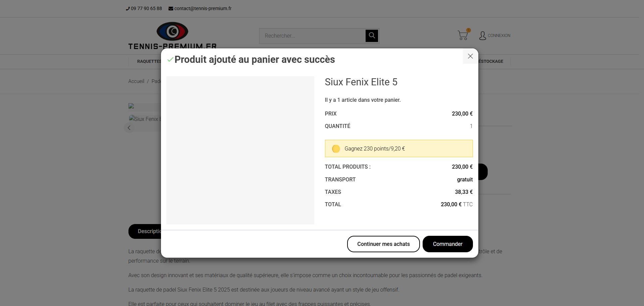Proceed to checkout with Commander

[x=447, y=244]
